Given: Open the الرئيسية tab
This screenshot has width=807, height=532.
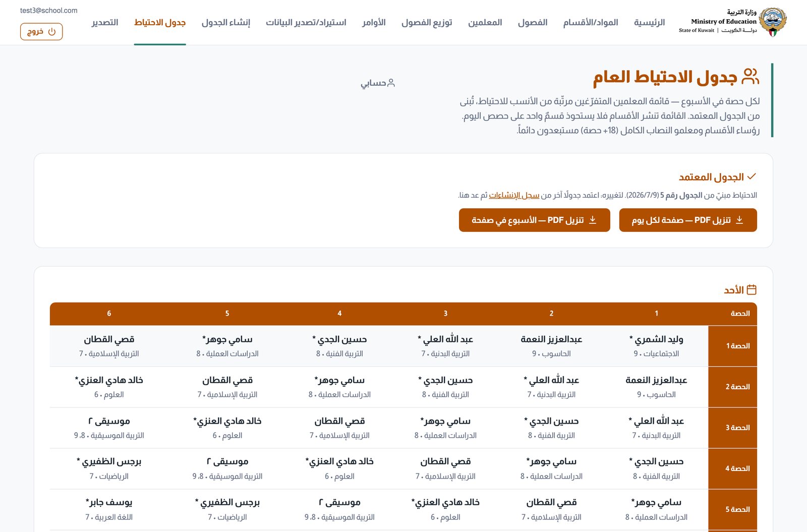Looking at the screenshot, I should (649, 23).
